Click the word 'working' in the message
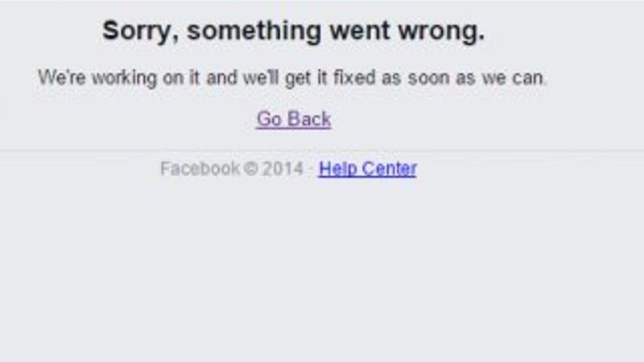Viewport: 644px width, 362px height. 124,78
